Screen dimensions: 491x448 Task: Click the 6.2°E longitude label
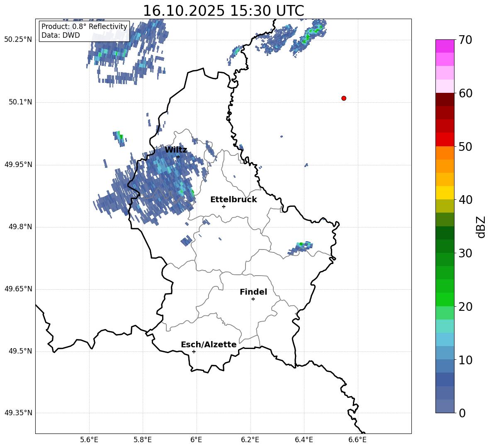250,440
